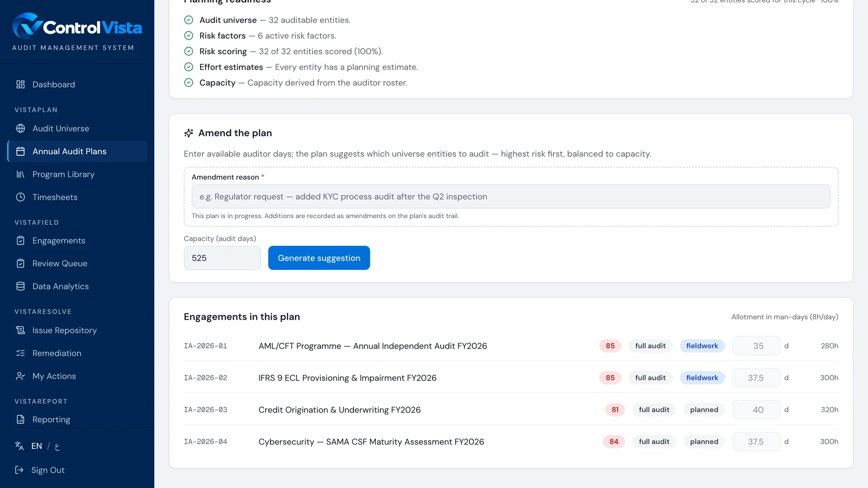Click the Review Queue clipboard-check icon

[20, 263]
